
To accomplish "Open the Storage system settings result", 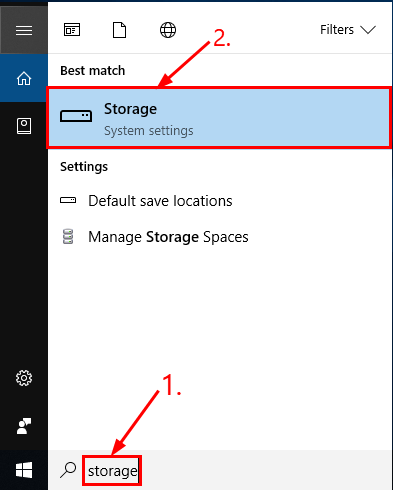I will (x=219, y=118).
